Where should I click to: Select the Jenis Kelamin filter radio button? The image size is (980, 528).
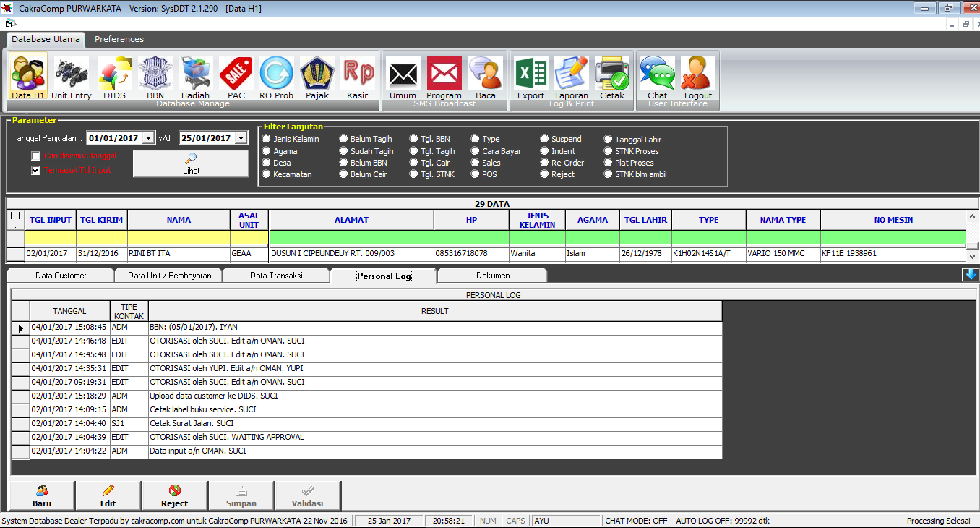[x=267, y=139]
